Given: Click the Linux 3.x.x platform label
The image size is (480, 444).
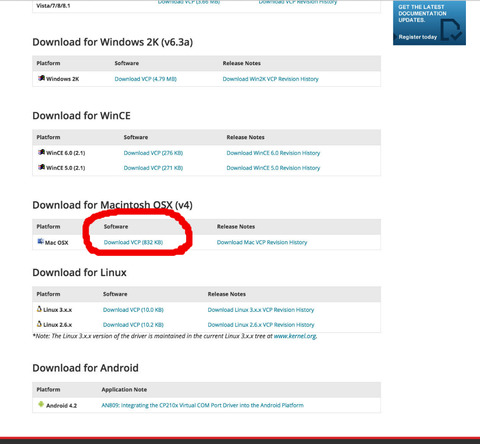Looking at the screenshot, I should 58,310.
